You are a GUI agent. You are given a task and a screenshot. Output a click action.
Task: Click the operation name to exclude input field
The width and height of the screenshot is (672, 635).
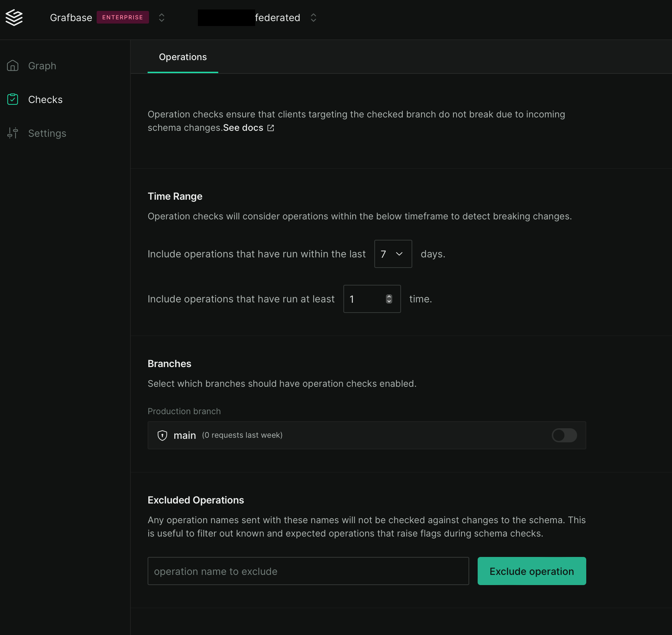(x=308, y=571)
